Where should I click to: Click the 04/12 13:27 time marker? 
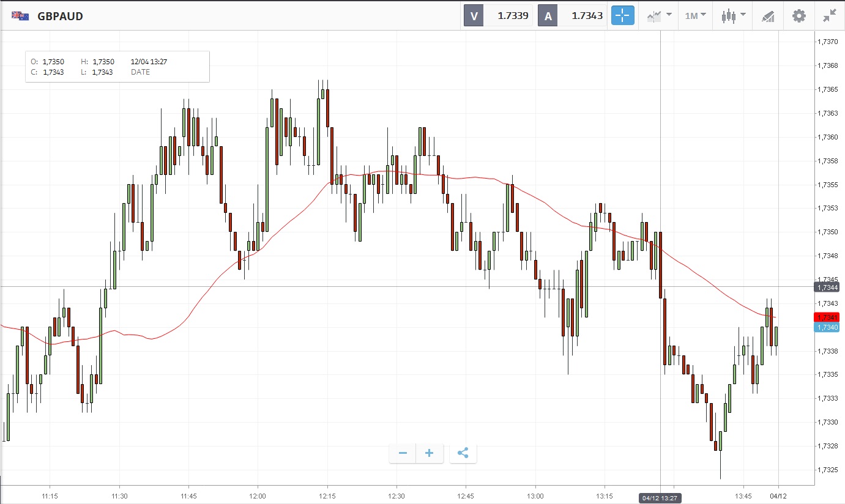coord(660,498)
